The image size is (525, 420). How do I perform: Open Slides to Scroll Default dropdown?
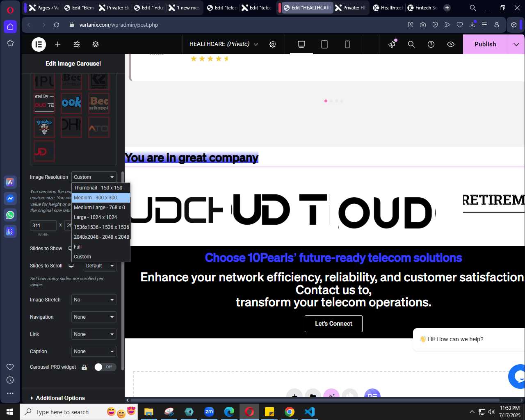tap(100, 266)
